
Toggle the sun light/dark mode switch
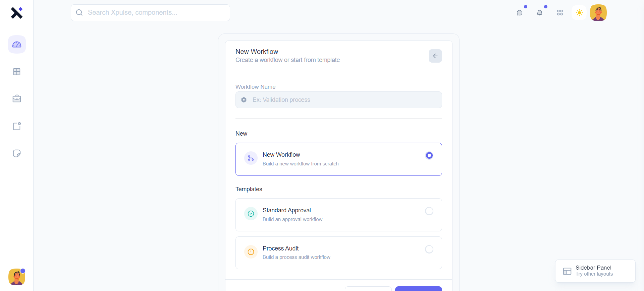pos(579,13)
